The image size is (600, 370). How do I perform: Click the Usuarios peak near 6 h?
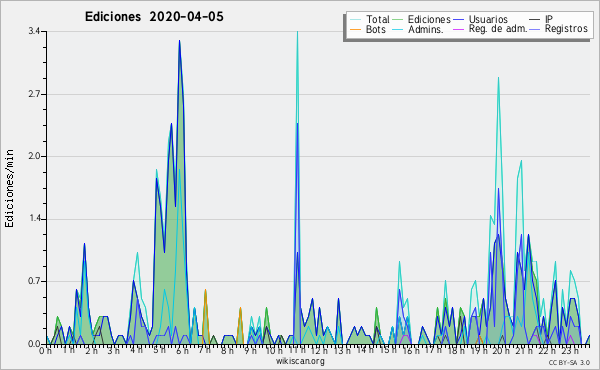[179, 41]
